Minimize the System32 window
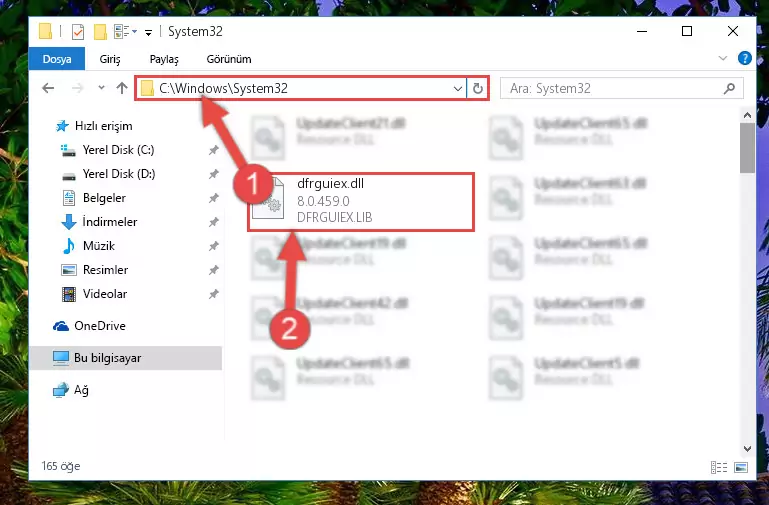Screen dimensions: 769x505 tap(641, 31)
